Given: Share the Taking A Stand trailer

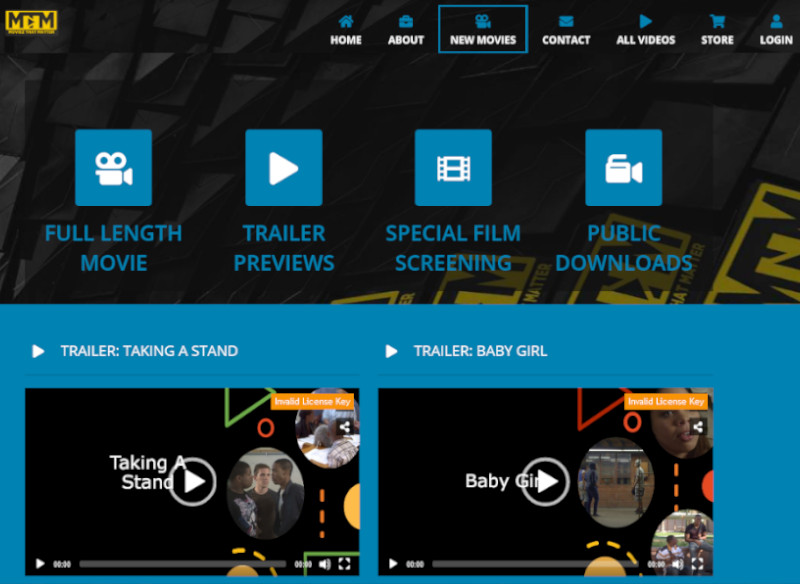Looking at the screenshot, I should click(345, 426).
